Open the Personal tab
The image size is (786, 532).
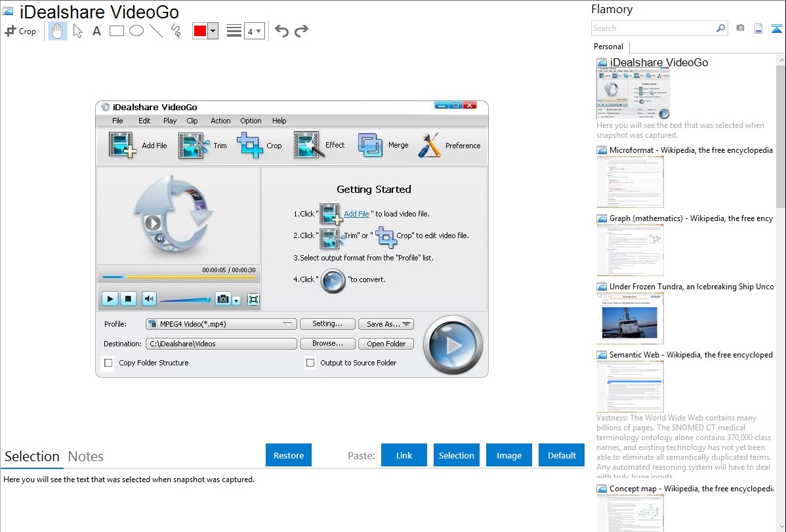pyautogui.click(x=608, y=46)
